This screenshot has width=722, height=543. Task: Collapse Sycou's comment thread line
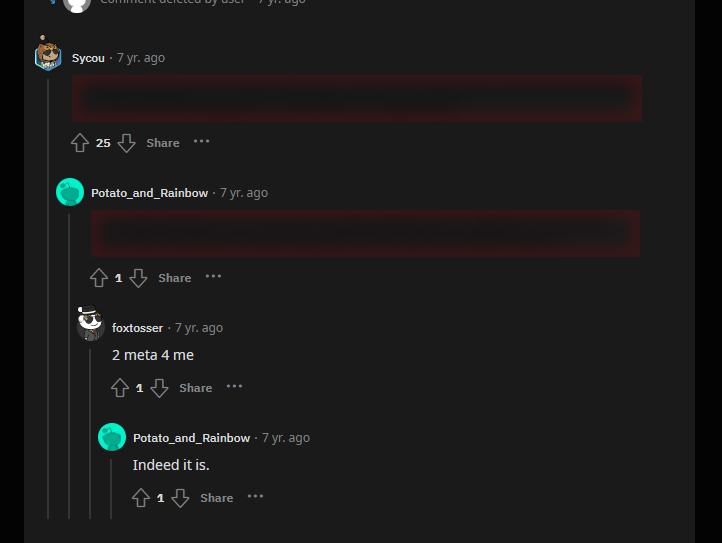tap(48, 298)
